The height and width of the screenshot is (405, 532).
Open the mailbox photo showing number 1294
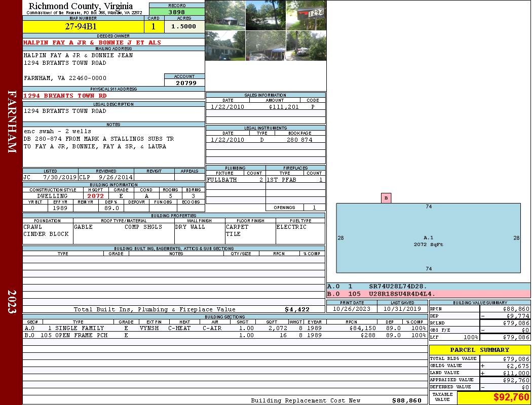[x=306, y=15]
